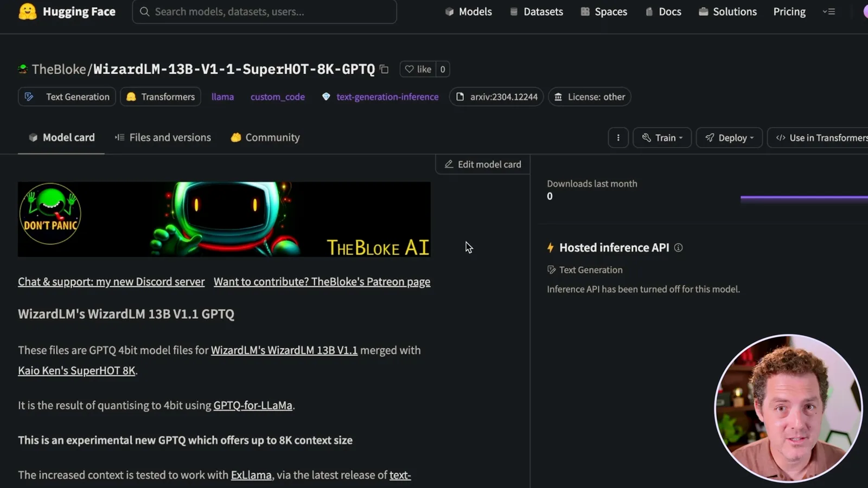Image resolution: width=868 pixels, height=488 pixels.
Task: Click the navbar hamburger menu icon
Action: [828, 11]
